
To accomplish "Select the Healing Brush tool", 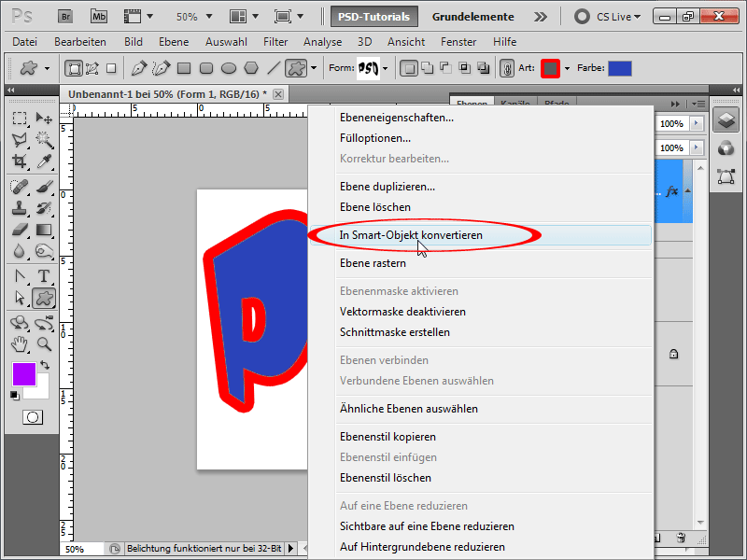I will 20,187.
